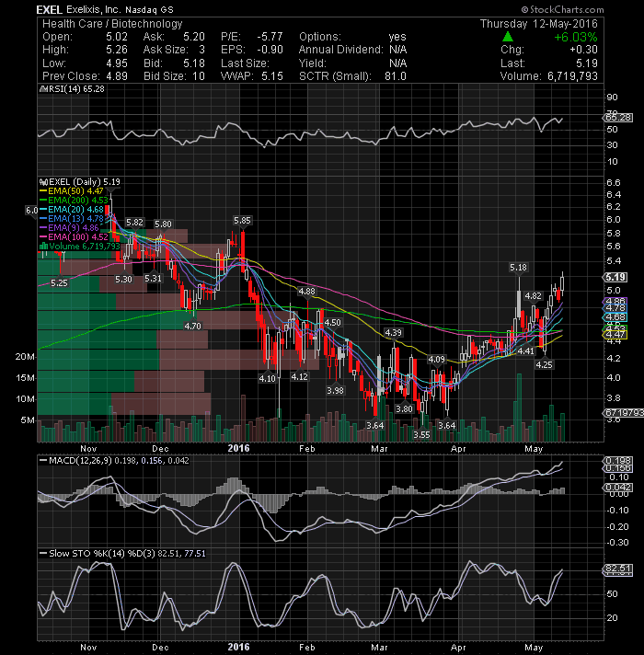Click the 5.19 last-price tag on axis
The width and height of the screenshot is (644, 655).
pos(615,278)
